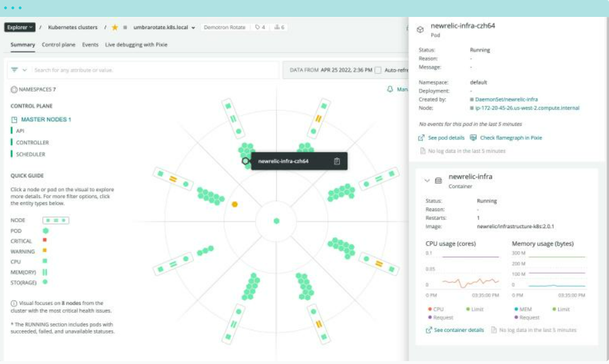The image size is (609, 364).
Task: Open Live debugging with Pixie tab
Action: [x=136, y=45]
